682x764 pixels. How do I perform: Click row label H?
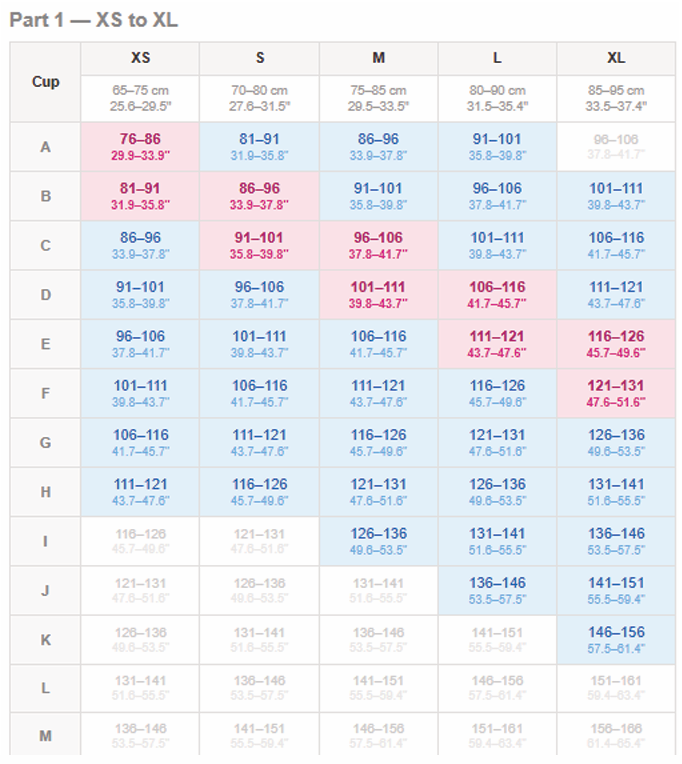tap(45, 492)
